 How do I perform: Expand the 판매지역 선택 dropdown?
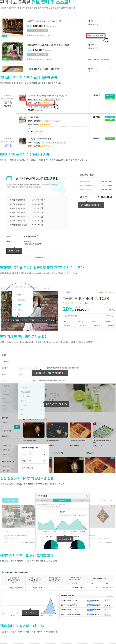tap(33, 468)
